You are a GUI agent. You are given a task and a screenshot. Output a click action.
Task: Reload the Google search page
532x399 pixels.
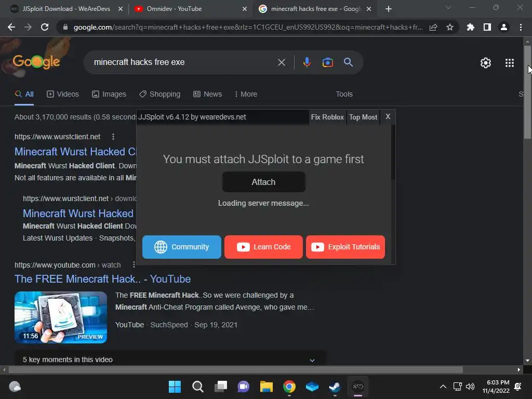tap(45, 27)
